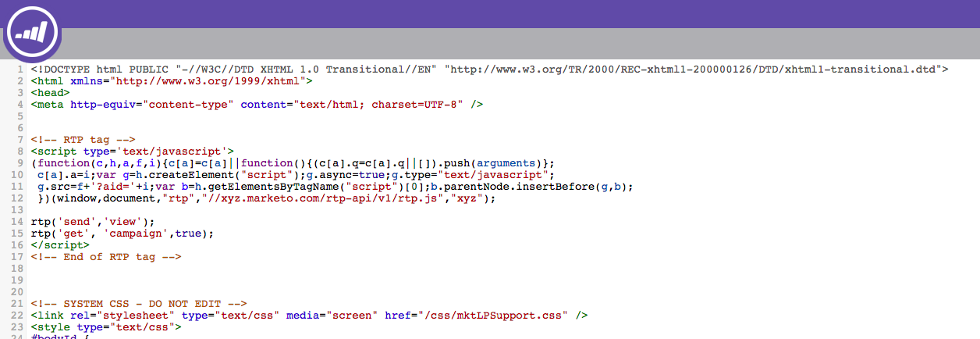Image resolution: width=980 pixels, height=339 pixels.
Task: Click the link rel="stylesheet" mktLPSupport.css line
Action: tap(310, 316)
